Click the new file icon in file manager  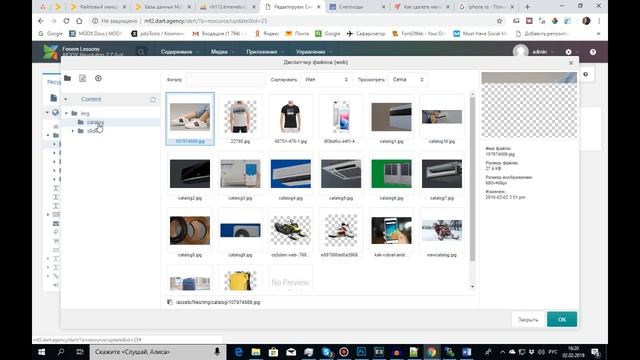point(82,78)
